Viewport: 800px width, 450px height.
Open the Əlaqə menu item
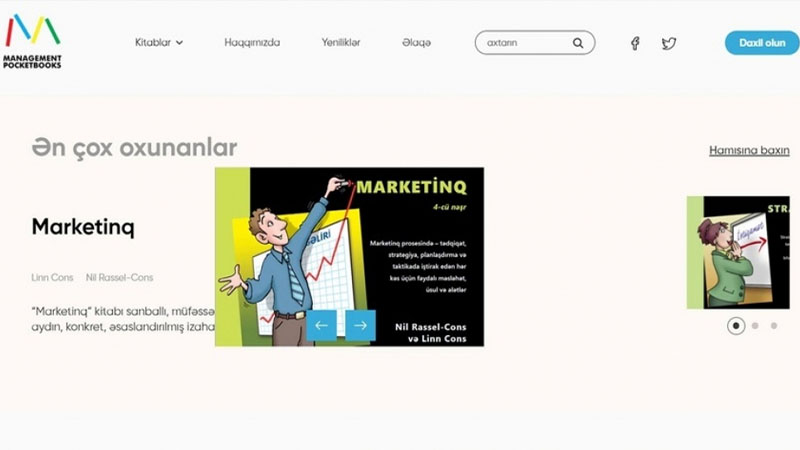(416, 42)
